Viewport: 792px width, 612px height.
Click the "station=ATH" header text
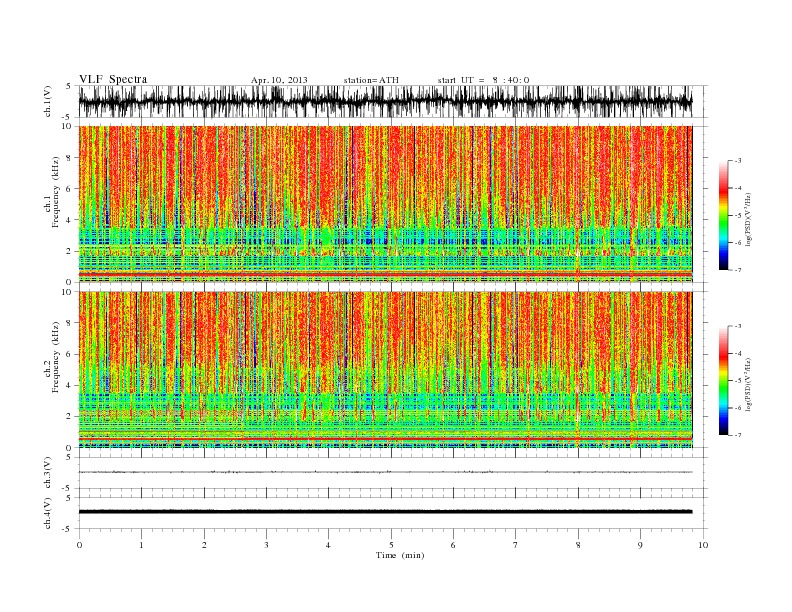tap(371, 80)
